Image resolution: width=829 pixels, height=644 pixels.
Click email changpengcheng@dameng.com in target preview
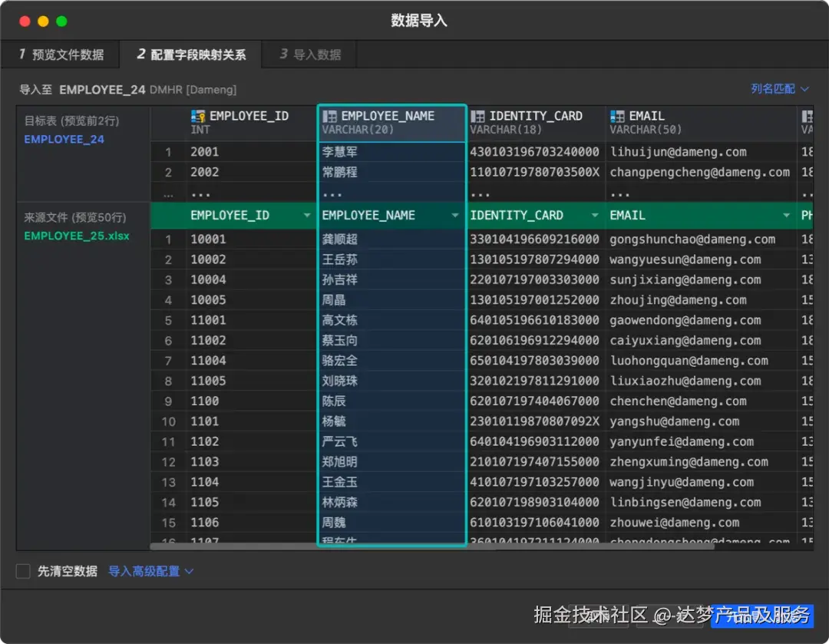pos(700,172)
